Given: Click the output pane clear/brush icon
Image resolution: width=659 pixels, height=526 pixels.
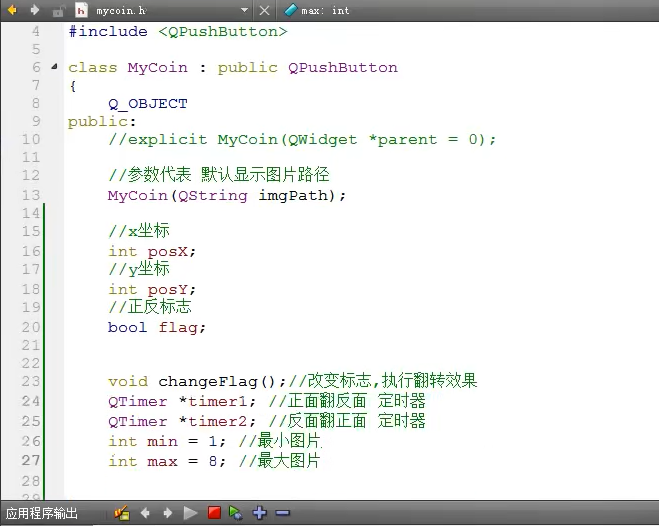Looking at the screenshot, I should point(122,513).
